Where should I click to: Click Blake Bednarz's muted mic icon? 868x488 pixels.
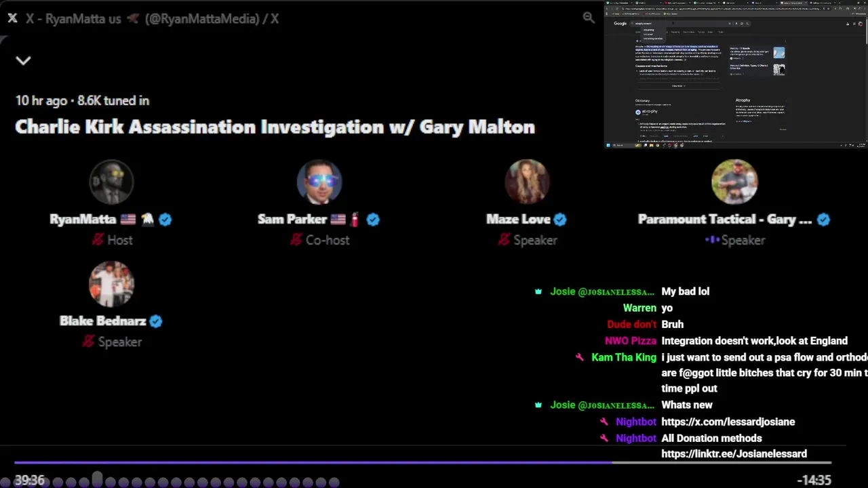pyautogui.click(x=89, y=342)
